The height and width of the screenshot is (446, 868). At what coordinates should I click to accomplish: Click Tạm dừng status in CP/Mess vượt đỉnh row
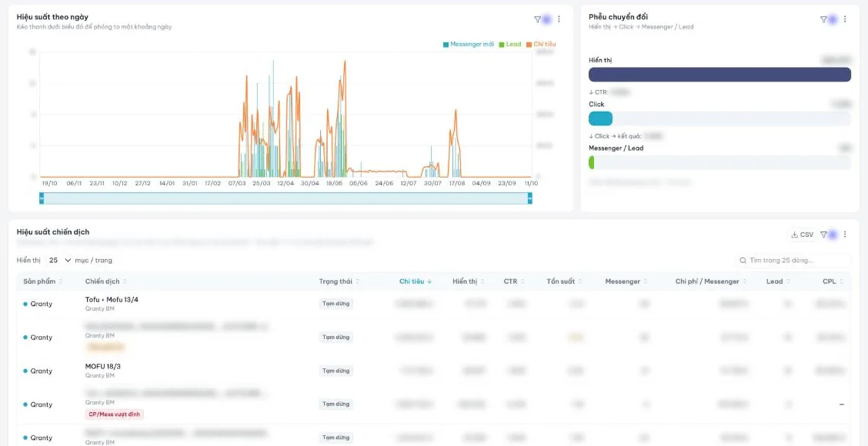pyautogui.click(x=336, y=404)
